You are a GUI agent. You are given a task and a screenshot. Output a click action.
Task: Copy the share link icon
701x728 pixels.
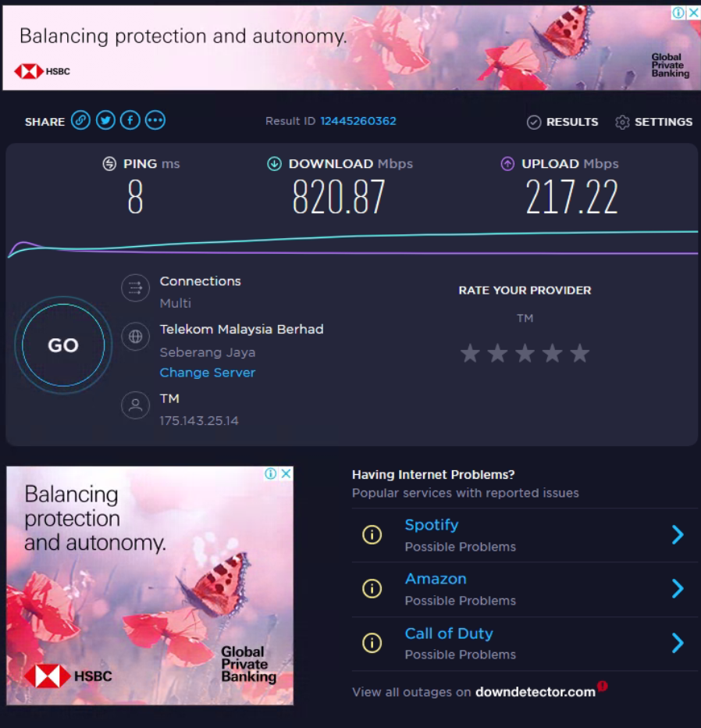[x=80, y=121]
